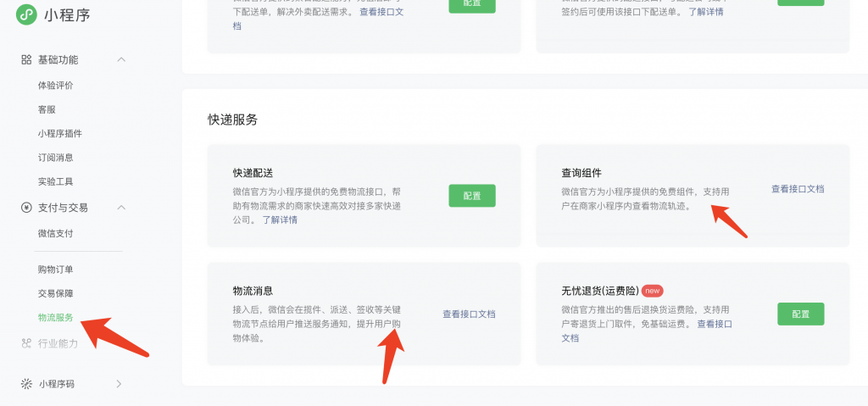Click the 小程序码 icon in sidebar
This screenshot has height=406, width=868.
coord(26,384)
